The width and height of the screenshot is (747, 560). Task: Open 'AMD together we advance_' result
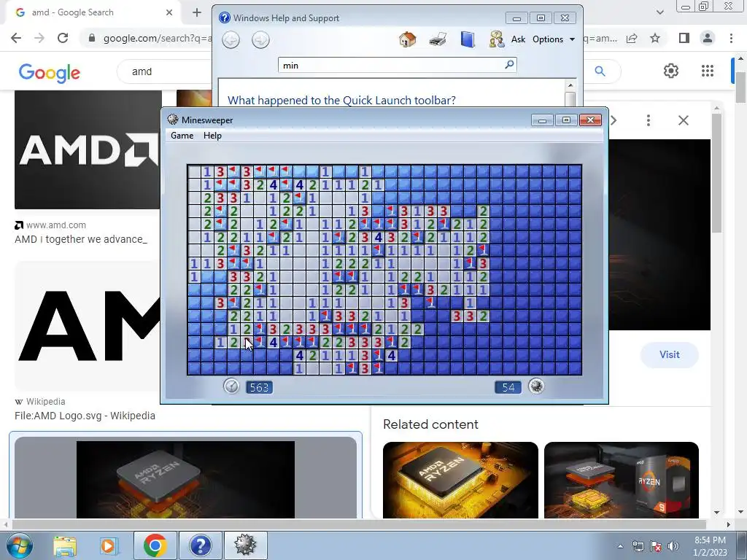pos(81,239)
